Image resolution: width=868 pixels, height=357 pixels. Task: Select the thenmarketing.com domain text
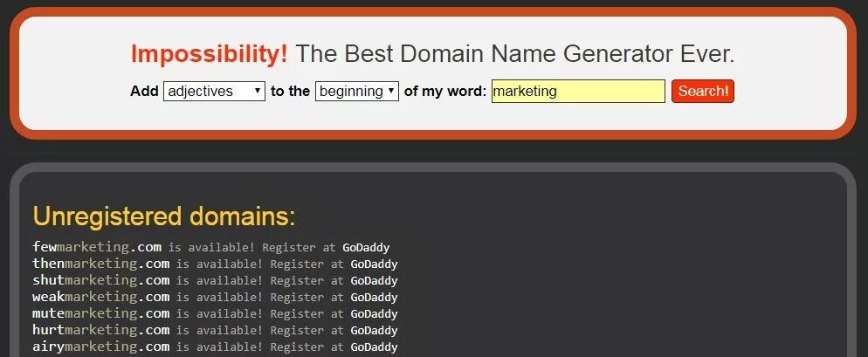pos(100,264)
